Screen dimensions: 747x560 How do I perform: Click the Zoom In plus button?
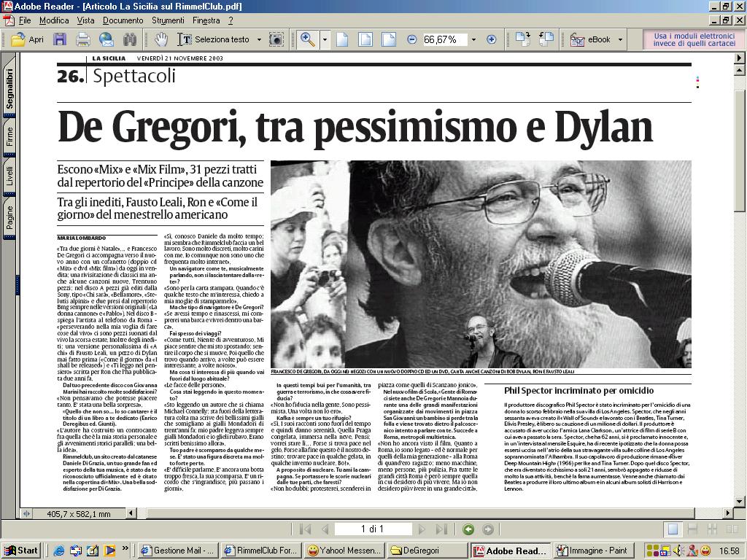click(492, 39)
